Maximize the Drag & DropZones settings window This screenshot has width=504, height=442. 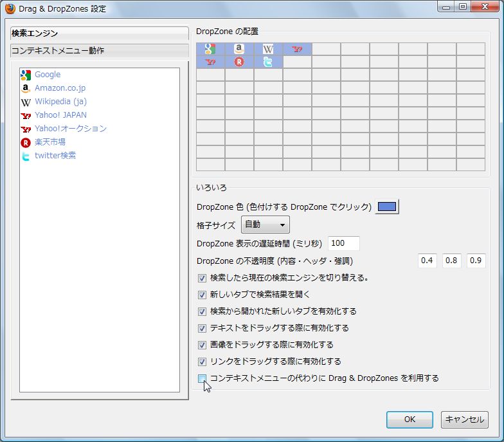[463, 6]
